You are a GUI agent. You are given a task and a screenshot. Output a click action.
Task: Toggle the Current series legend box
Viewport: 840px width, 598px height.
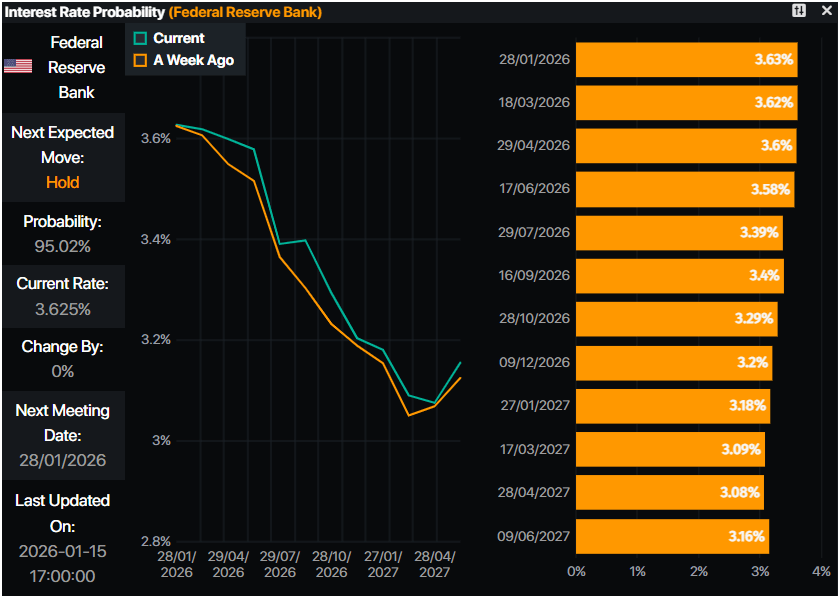click(x=140, y=38)
